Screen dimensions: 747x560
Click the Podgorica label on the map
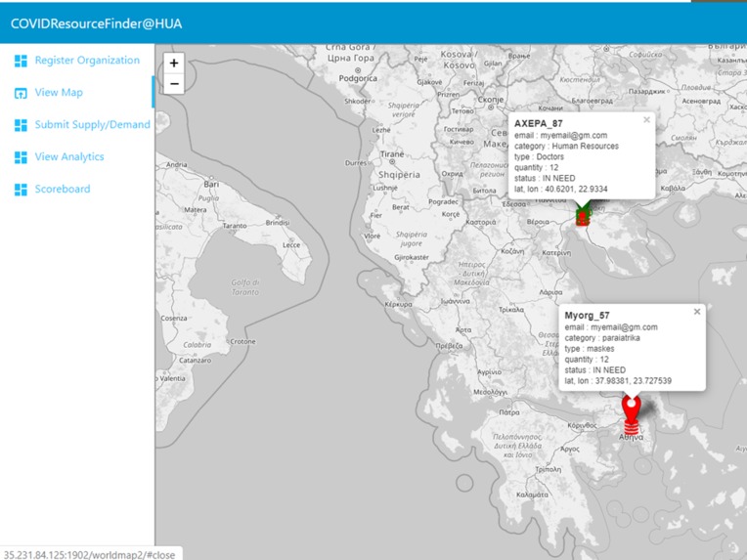tap(358, 78)
